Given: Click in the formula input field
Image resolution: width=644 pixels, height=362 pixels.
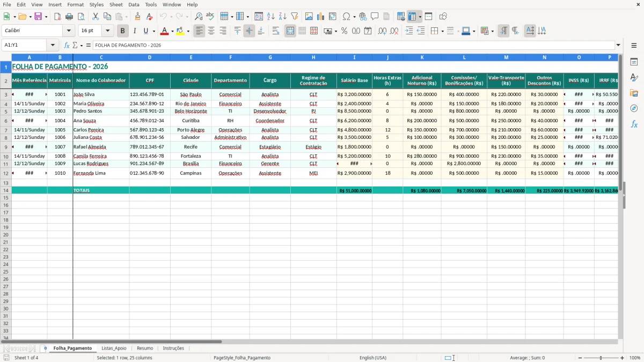Looking at the screenshot, I should click(x=353, y=45).
